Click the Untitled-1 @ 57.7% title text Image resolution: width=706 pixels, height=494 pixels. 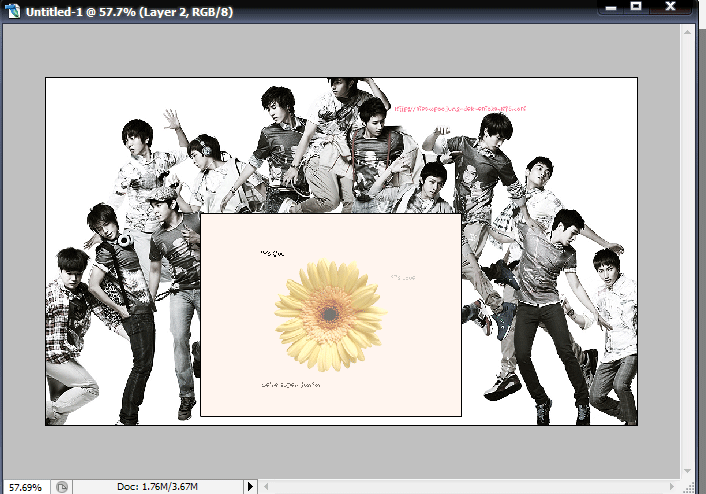(129, 12)
